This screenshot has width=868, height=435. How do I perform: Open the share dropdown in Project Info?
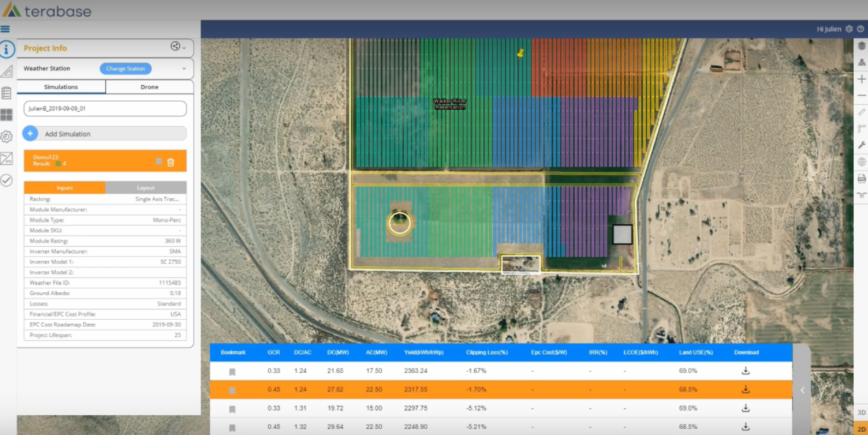(178, 47)
